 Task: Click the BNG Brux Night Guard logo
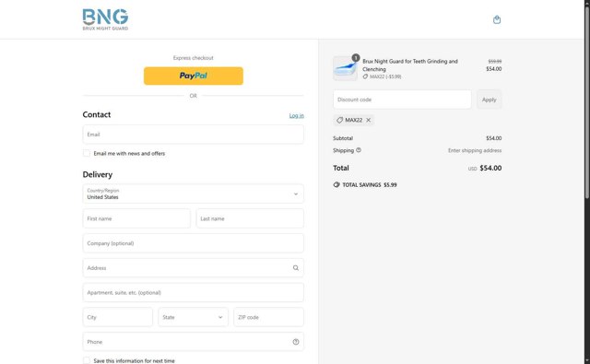coord(105,19)
